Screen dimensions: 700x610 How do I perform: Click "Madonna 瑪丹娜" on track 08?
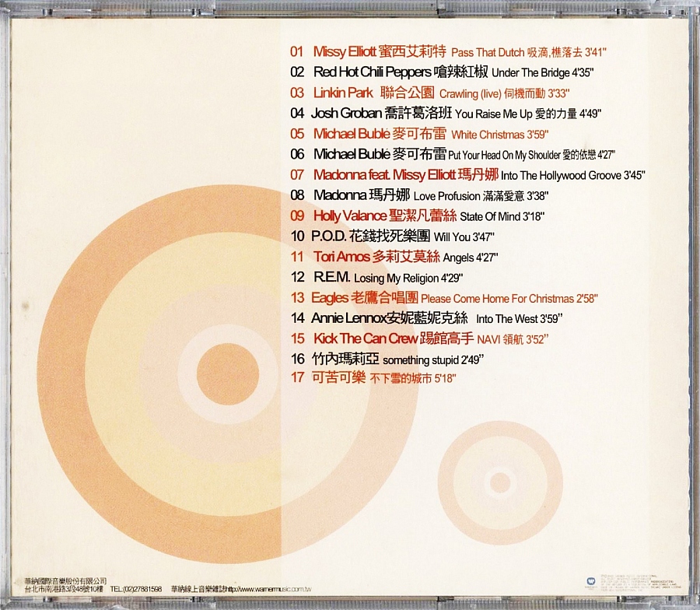pos(361,195)
